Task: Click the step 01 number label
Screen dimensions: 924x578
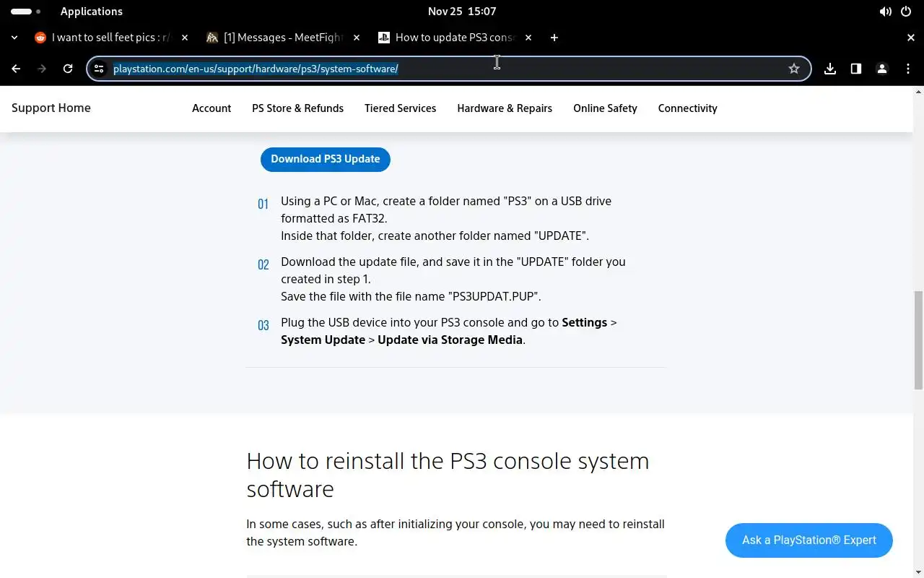Action: [x=263, y=204]
